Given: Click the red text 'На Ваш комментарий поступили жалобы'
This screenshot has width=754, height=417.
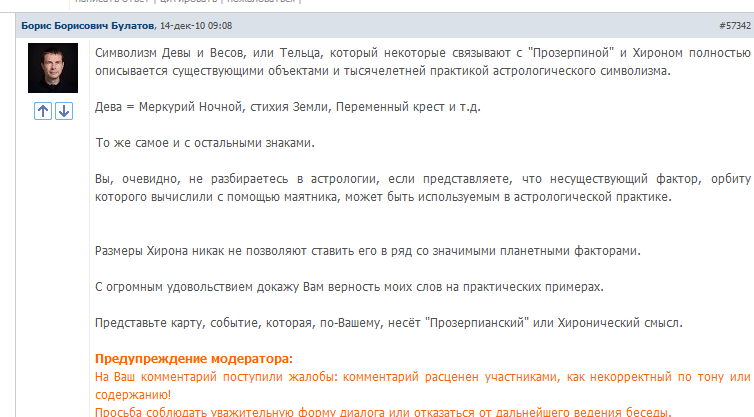Looking at the screenshot, I should click(x=420, y=376).
